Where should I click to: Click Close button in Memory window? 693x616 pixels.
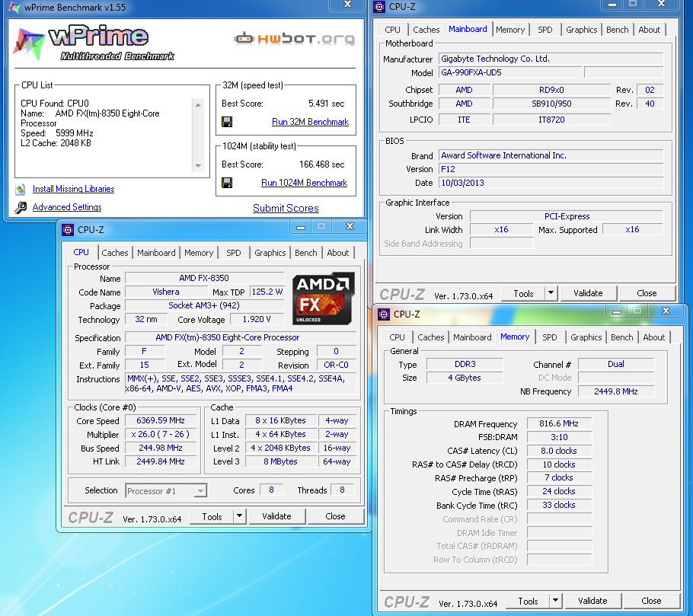click(651, 601)
